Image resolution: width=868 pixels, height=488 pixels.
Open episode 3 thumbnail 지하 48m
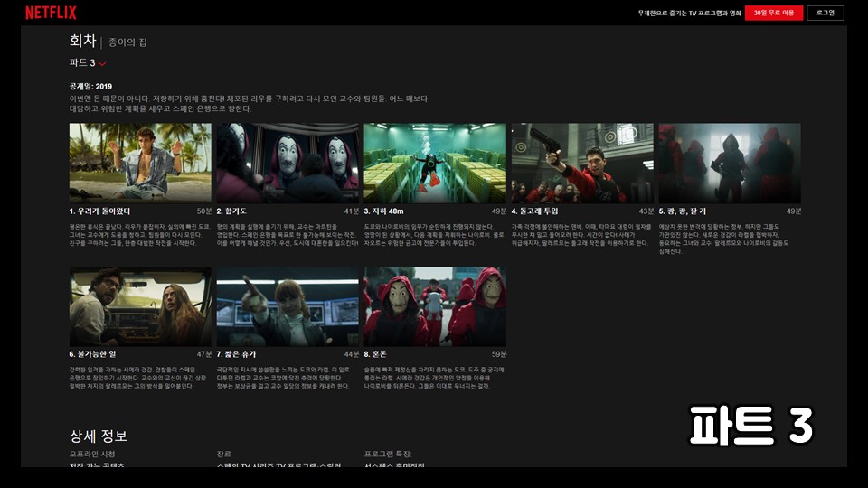(x=435, y=163)
